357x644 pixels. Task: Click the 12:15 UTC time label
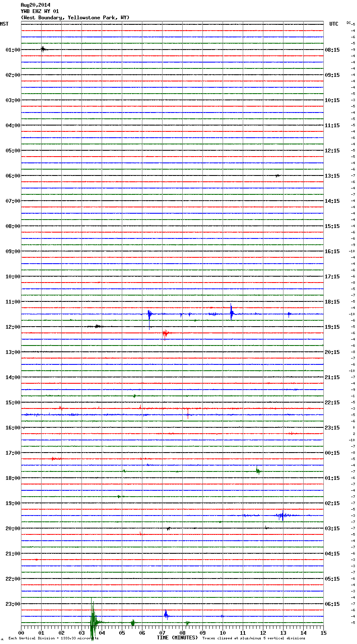point(332,151)
